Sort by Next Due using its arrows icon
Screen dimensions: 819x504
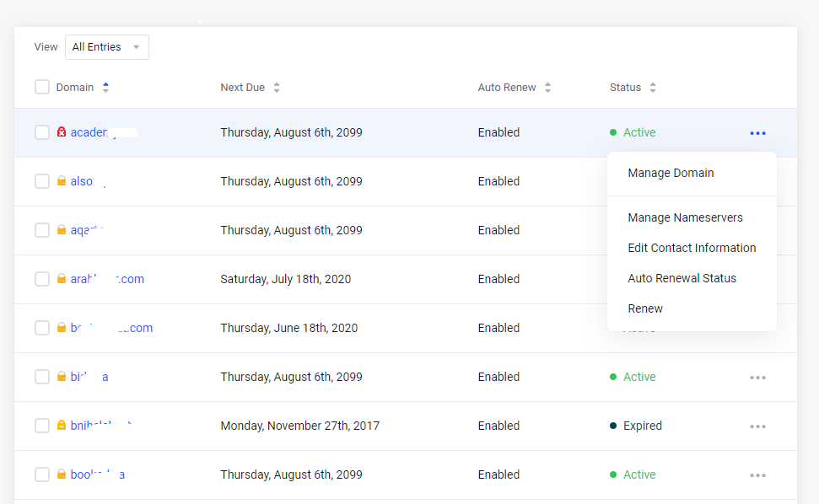point(277,88)
